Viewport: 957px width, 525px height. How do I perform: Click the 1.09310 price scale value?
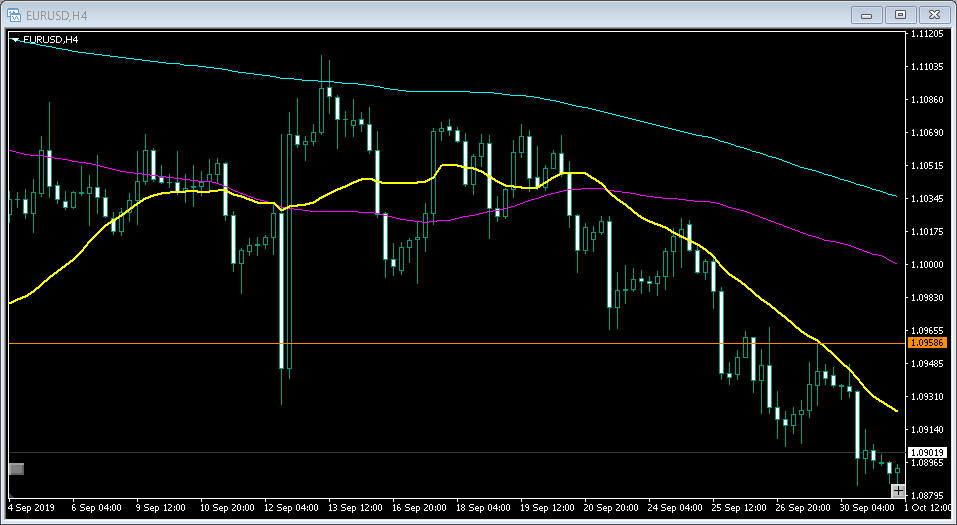click(x=927, y=396)
